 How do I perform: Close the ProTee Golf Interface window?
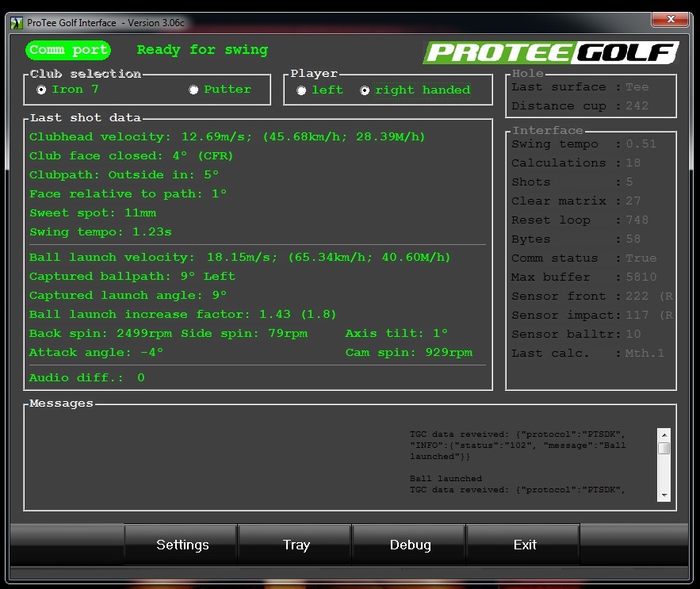click(x=671, y=19)
